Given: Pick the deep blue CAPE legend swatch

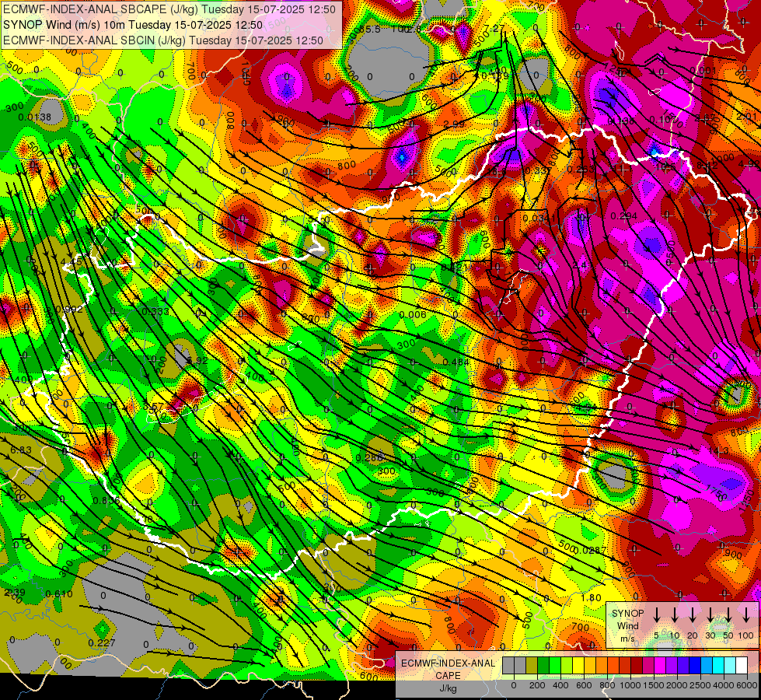Looking at the screenshot, I should click(x=696, y=665).
